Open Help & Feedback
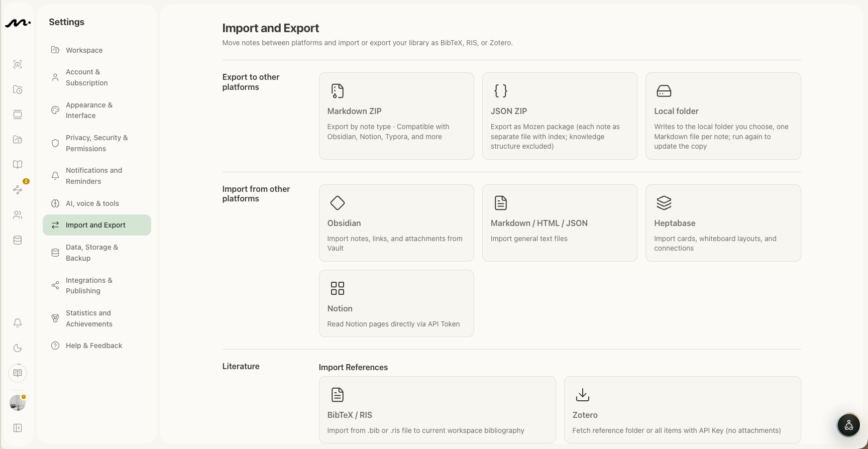 click(x=97, y=346)
